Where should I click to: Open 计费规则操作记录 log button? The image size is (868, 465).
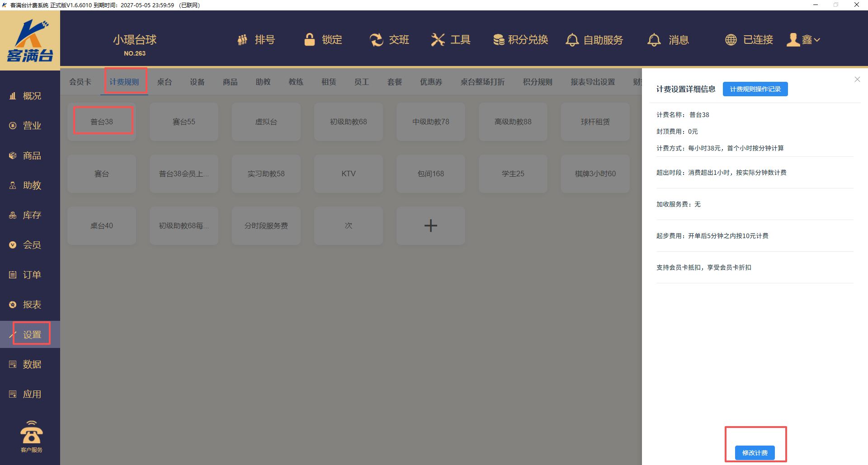[755, 89]
